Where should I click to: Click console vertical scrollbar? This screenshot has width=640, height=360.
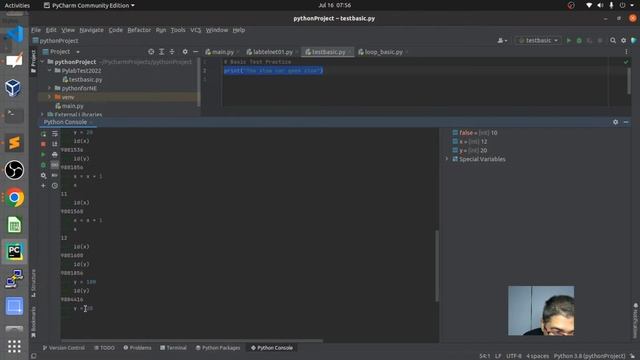(437, 266)
